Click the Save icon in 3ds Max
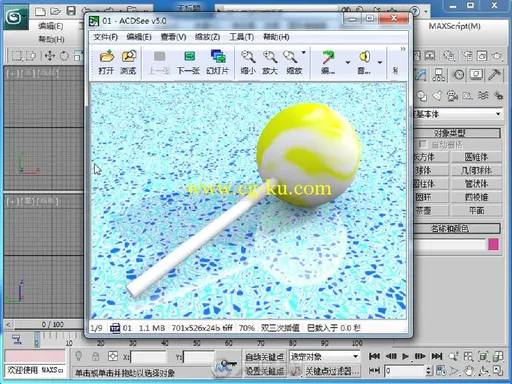Image resolution: width=512 pixels, height=384 pixels. (71, 11)
